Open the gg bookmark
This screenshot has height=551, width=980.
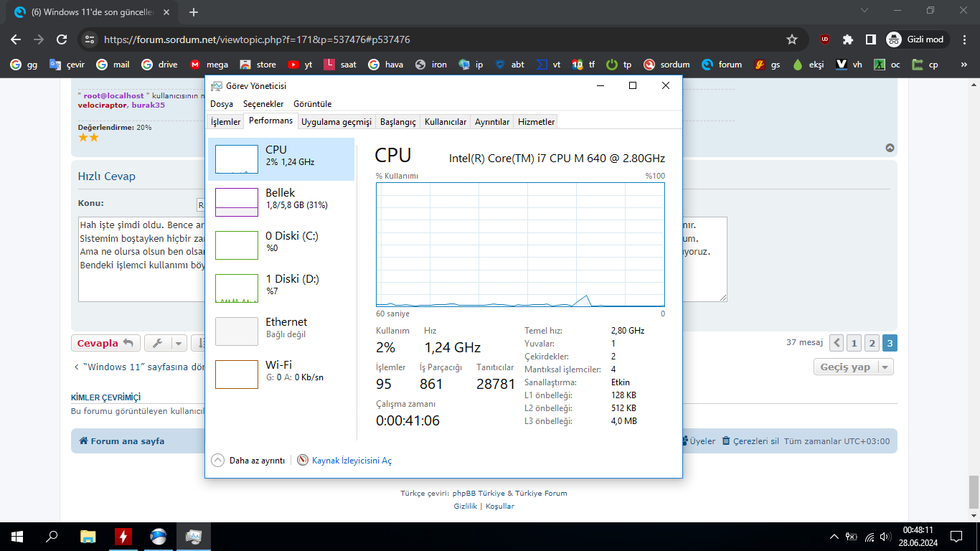[24, 65]
